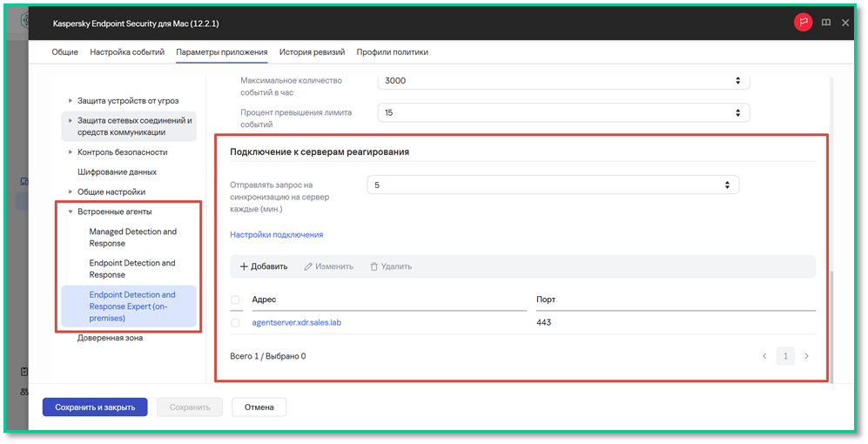Go to the previous page arrow
The image size is (868, 444).
click(764, 356)
